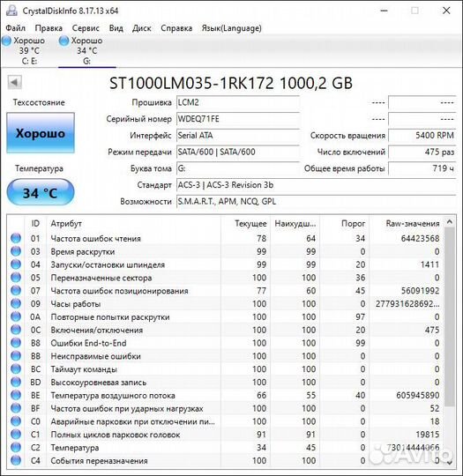Viewport: 463px width, 476px height.
Task: Click the attribute list scroll up arrow
Action: pyautogui.click(x=450, y=222)
